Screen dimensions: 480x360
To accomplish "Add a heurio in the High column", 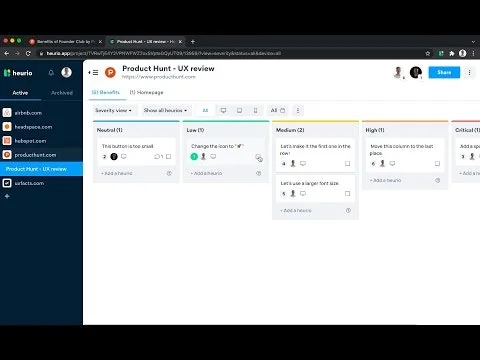I will (x=386, y=180).
